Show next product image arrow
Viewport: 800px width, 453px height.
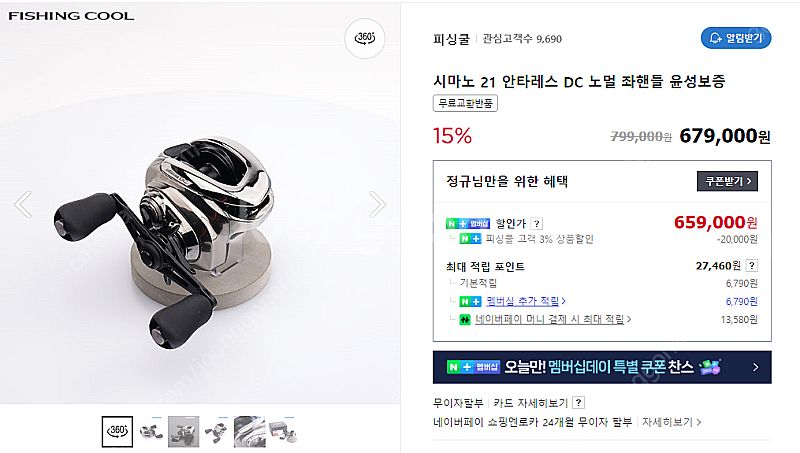377,204
